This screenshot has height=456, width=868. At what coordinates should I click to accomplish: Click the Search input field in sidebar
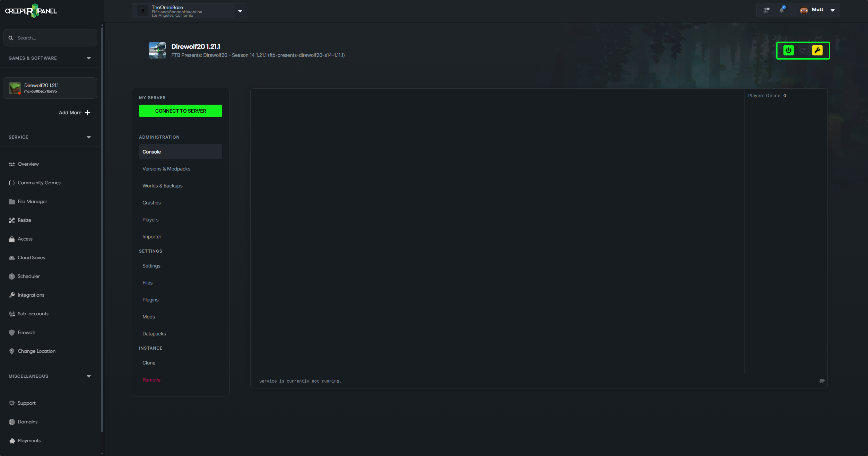pos(50,37)
